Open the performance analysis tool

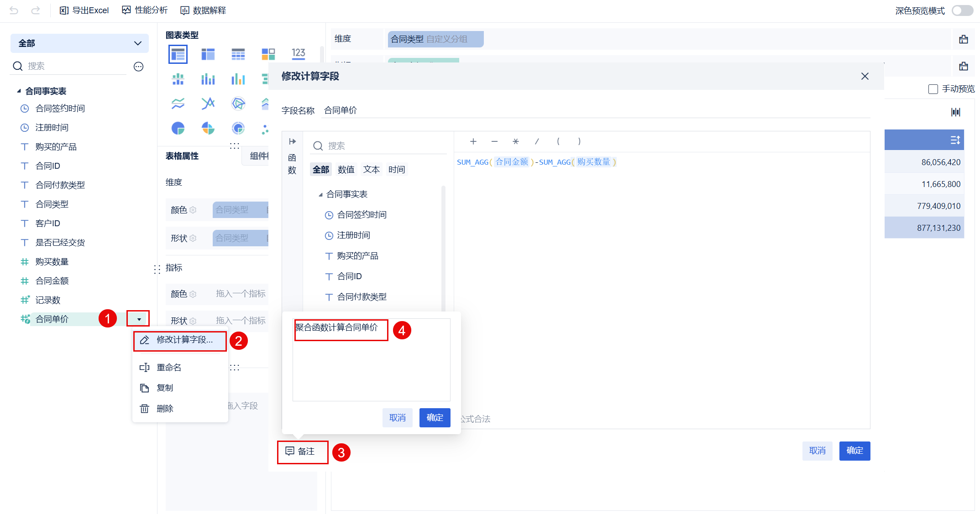[145, 10]
